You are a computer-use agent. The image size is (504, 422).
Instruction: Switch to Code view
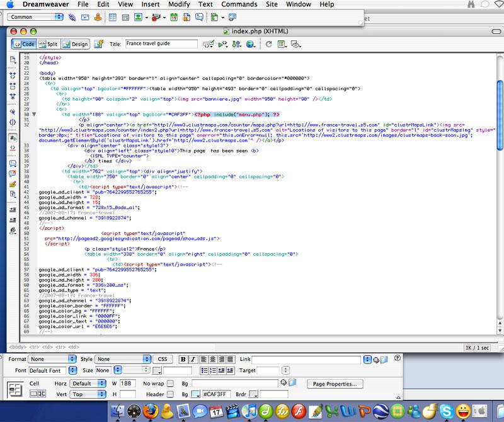point(24,44)
